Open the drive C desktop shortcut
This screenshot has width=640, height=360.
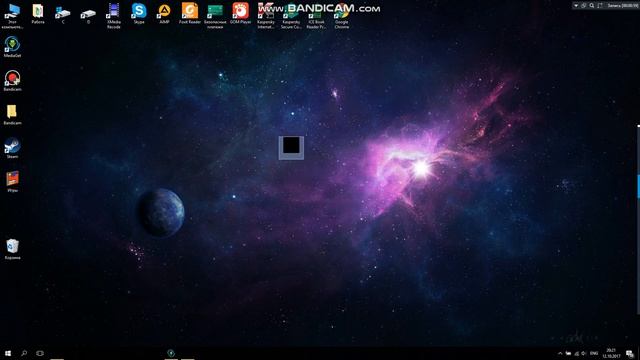click(x=63, y=14)
